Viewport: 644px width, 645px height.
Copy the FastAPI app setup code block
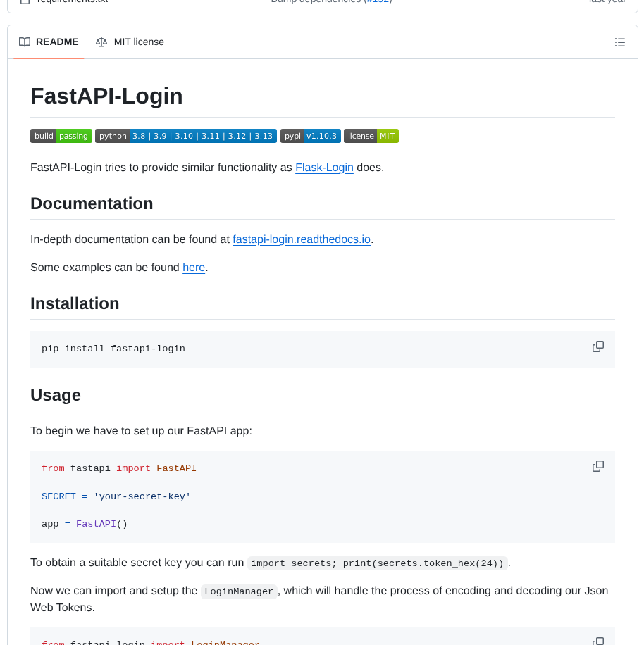pos(597,466)
